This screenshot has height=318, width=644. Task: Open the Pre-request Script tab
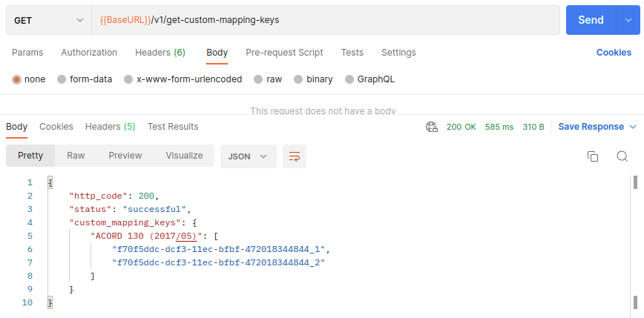click(x=284, y=53)
